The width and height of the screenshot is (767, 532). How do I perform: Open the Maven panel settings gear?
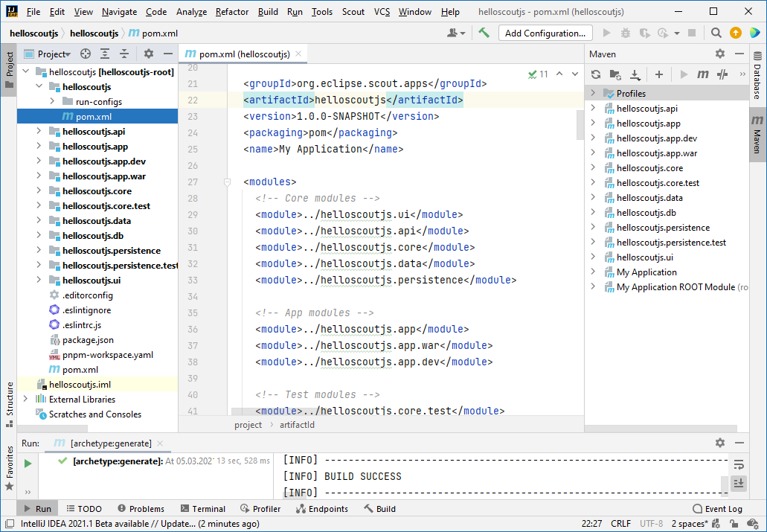pos(719,54)
